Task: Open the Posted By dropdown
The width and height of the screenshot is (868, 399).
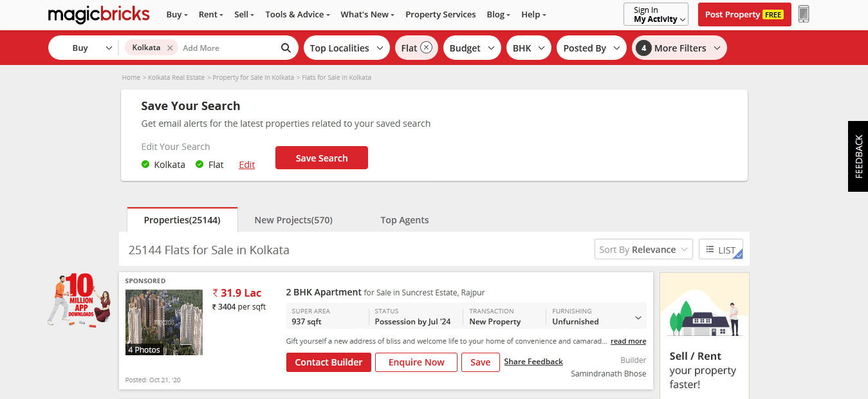Action: click(591, 47)
